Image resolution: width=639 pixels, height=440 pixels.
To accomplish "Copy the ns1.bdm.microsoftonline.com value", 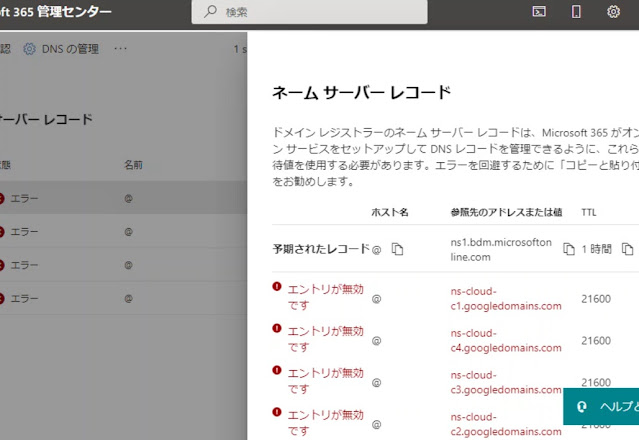I will click(x=568, y=249).
